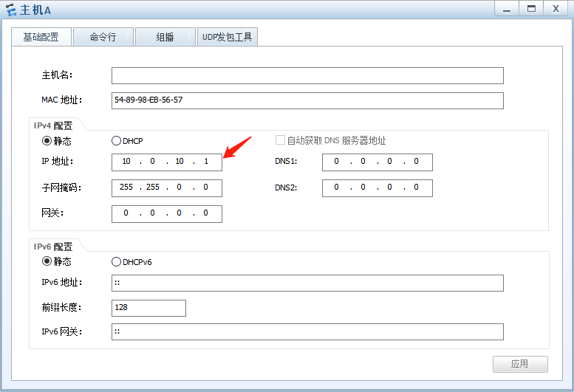Open the 组播 tab
The image size is (574, 392).
click(165, 37)
